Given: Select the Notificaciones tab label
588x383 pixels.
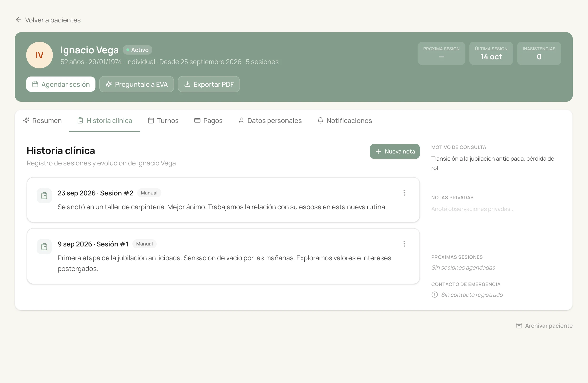Looking at the screenshot, I should tap(349, 121).
